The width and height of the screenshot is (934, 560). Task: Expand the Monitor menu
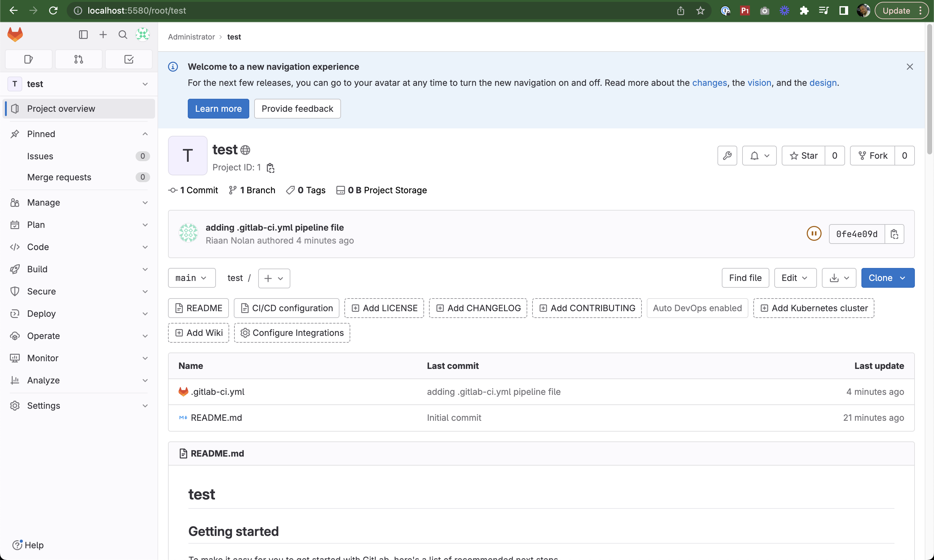[79, 358]
